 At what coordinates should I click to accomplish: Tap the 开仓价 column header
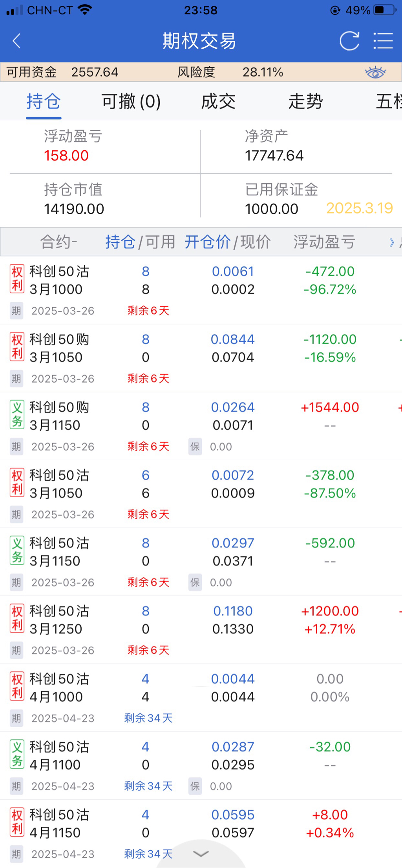207,242
